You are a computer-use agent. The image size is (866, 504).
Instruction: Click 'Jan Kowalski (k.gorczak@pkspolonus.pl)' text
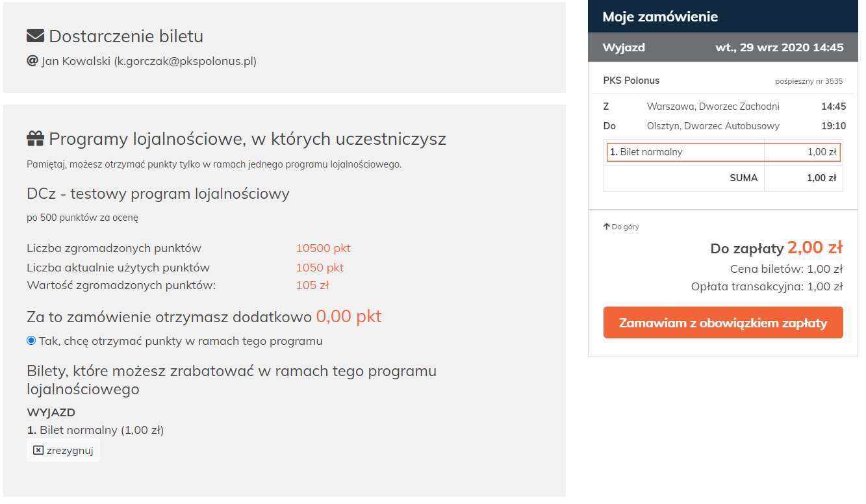[x=149, y=61]
